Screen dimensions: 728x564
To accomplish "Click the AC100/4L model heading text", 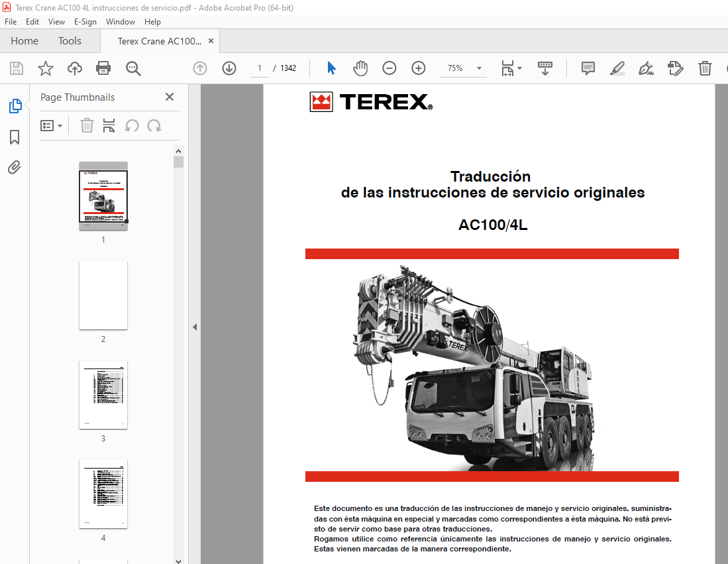I will (493, 225).
